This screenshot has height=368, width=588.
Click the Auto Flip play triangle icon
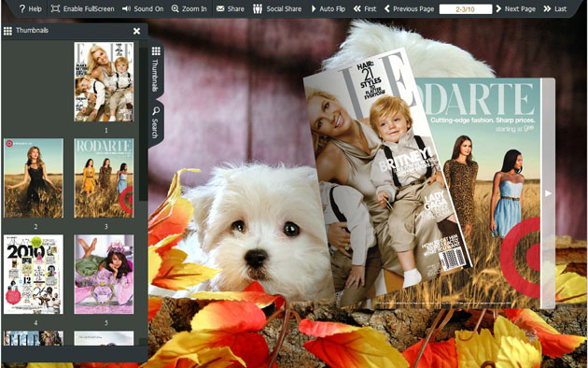314,8
